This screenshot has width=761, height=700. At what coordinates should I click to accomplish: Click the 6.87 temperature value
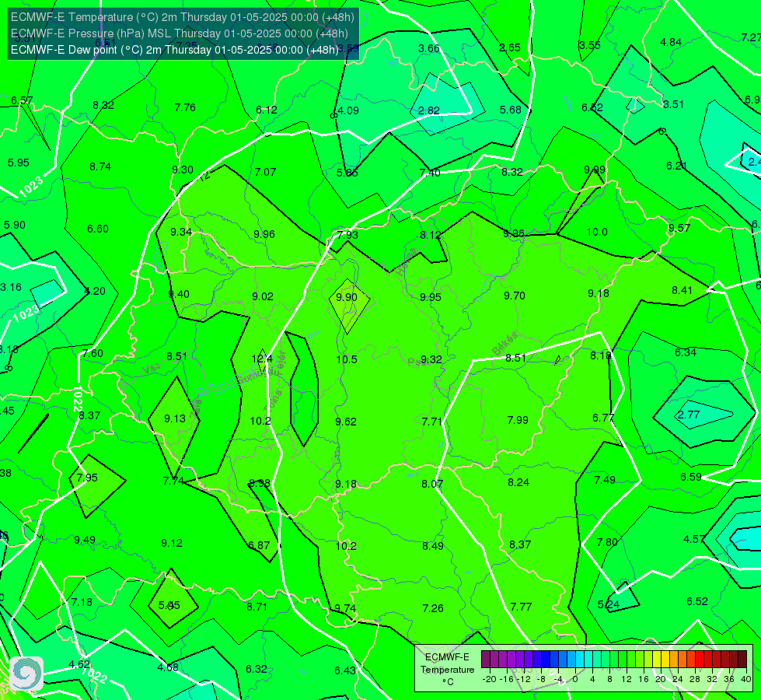[259, 545]
